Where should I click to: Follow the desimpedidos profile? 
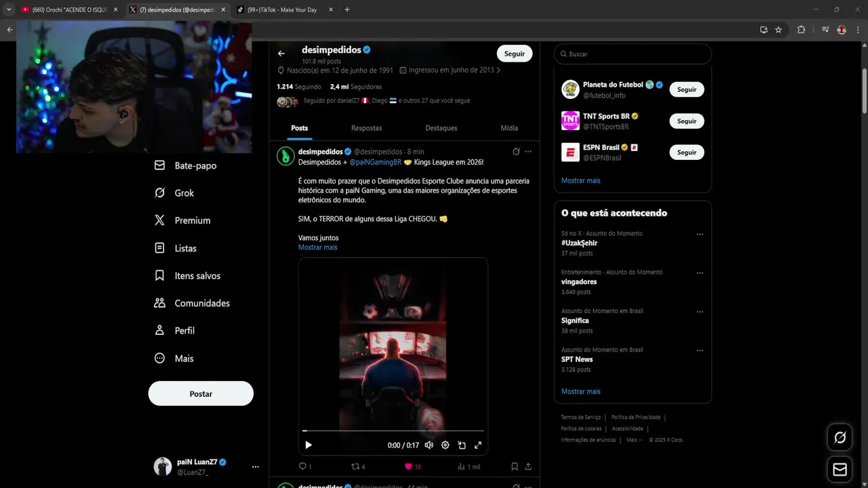coord(514,54)
